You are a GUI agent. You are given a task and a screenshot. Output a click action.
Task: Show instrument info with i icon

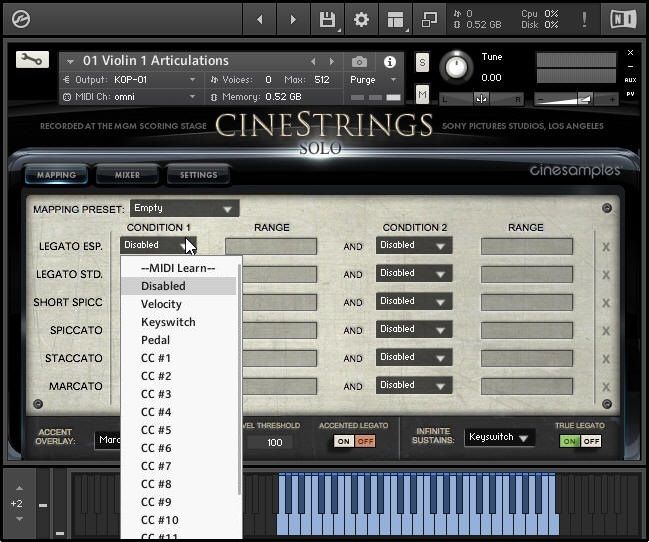(389, 62)
